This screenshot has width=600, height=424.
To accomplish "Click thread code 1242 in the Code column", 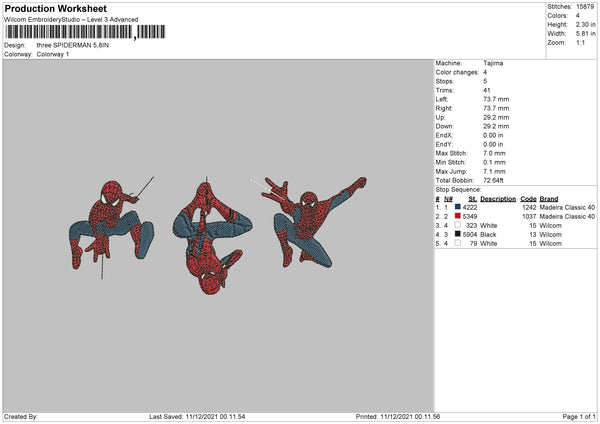I will coord(529,207).
